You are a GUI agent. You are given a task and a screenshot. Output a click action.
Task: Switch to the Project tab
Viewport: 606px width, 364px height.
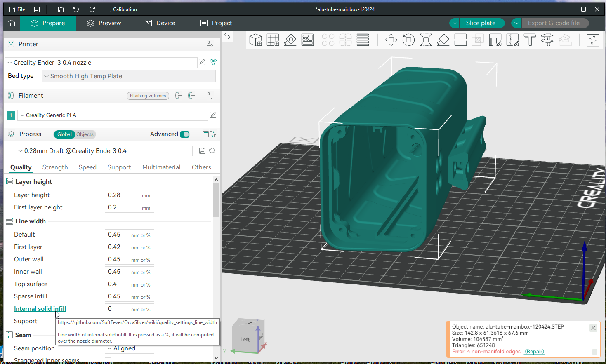pyautogui.click(x=216, y=23)
